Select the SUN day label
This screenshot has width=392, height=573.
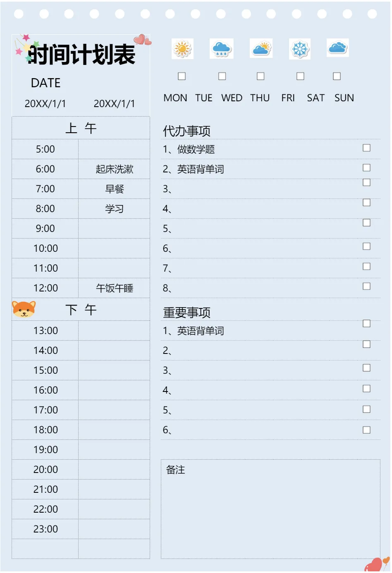pyautogui.click(x=344, y=98)
